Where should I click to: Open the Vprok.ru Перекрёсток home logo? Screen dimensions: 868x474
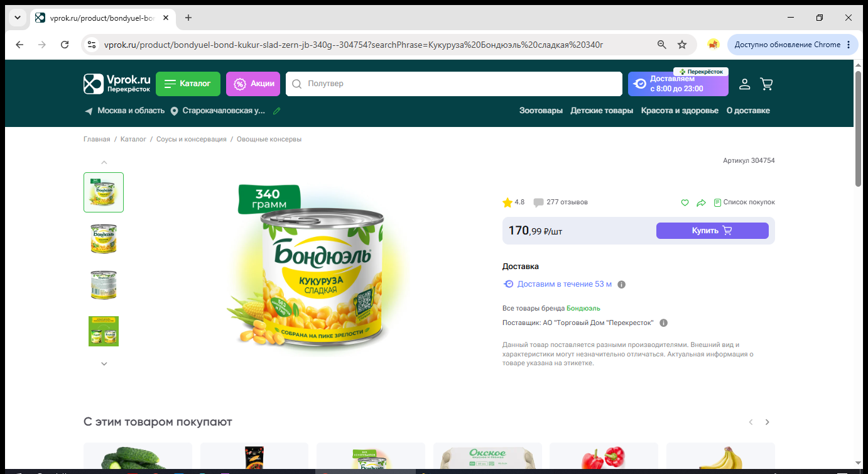(117, 84)
